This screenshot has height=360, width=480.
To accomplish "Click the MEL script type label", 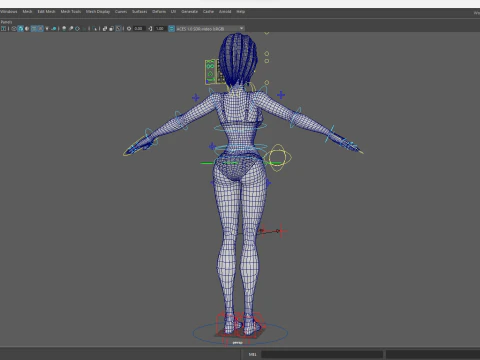I will click(x=252, y=354).
